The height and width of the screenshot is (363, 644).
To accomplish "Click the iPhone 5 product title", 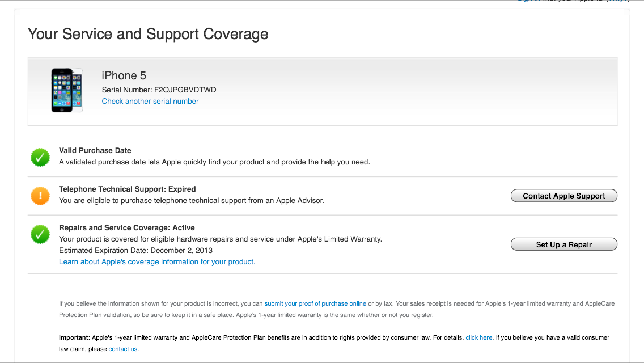I will [x=124, y=76].
